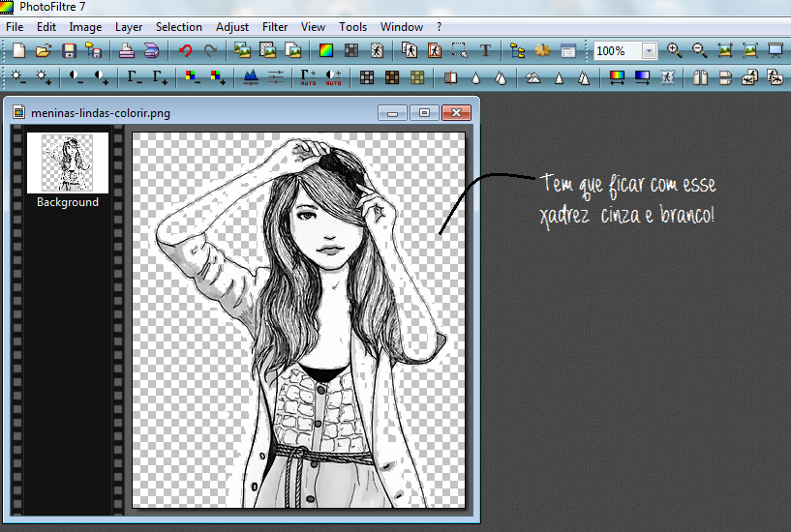Screen dimensions: 791x532
Task: Click the Auto contrast icon
Action: [x=333, y=77]
